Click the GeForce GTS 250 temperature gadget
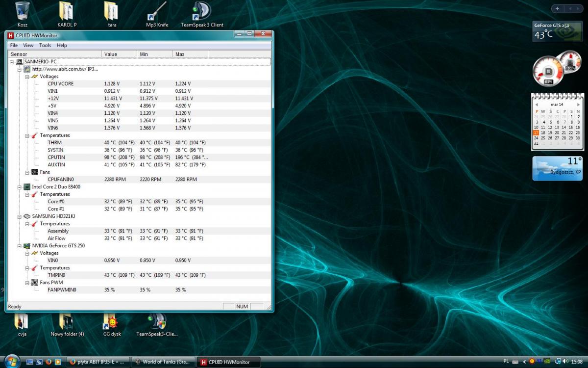 coord(557,31)
